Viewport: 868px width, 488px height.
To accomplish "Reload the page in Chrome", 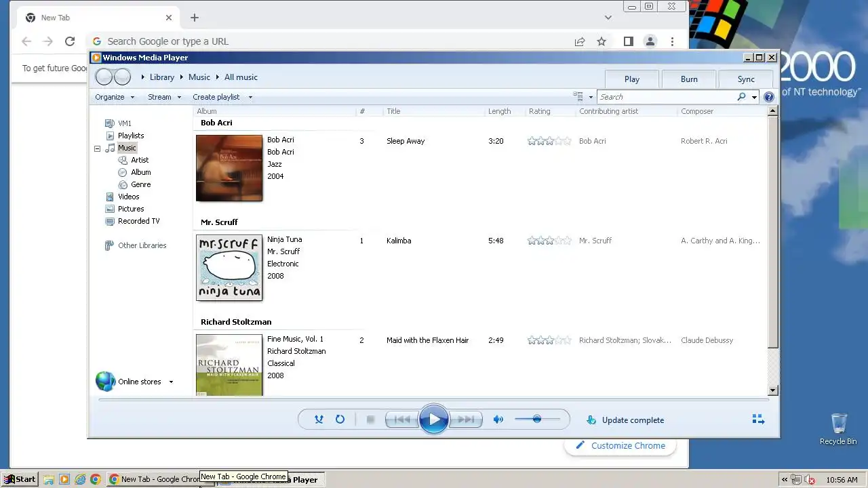I will pos(69,41).
